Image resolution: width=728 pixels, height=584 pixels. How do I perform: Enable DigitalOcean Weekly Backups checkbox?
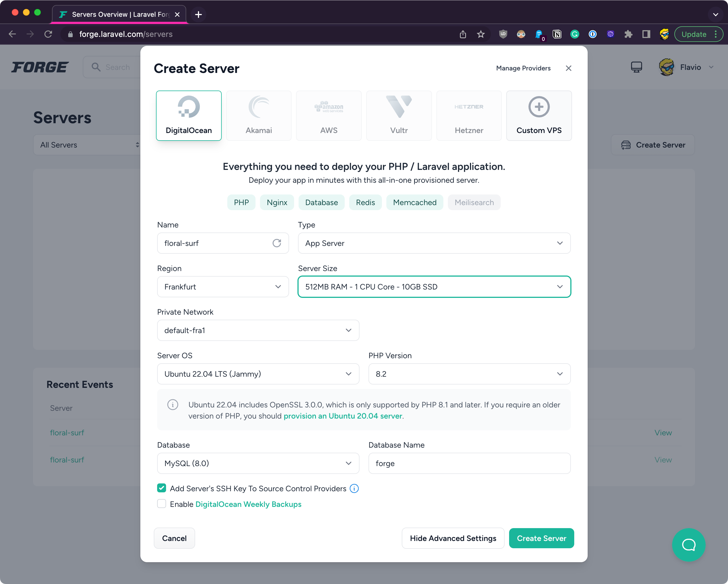pyautogui.click(x=162, y=504)
